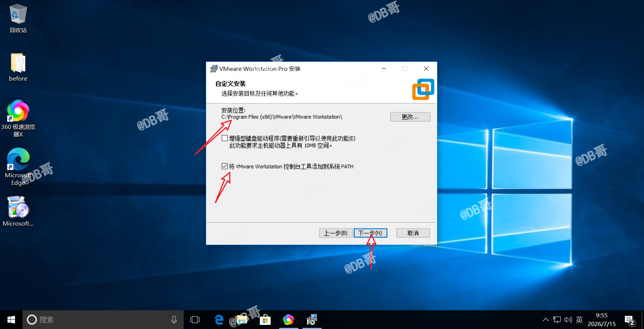
Task: Click the 更改... button
Action: (410, 117)
